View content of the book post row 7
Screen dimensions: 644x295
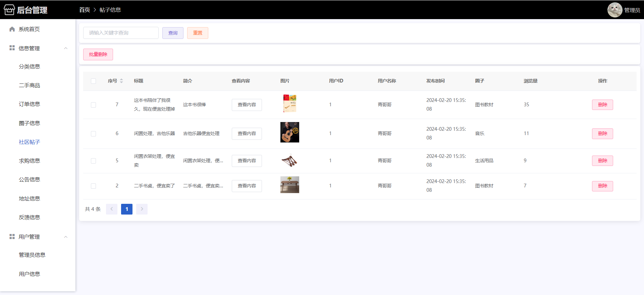(x=247, y=105)
